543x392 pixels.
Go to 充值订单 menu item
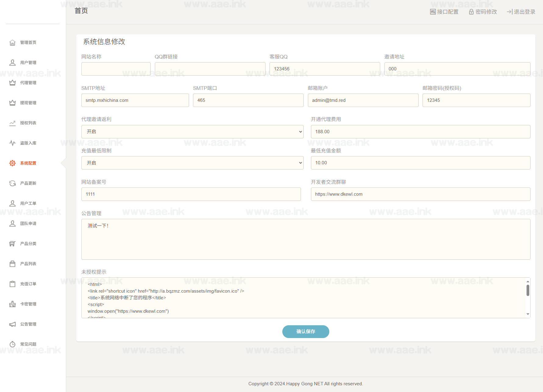tap(28, 284)
